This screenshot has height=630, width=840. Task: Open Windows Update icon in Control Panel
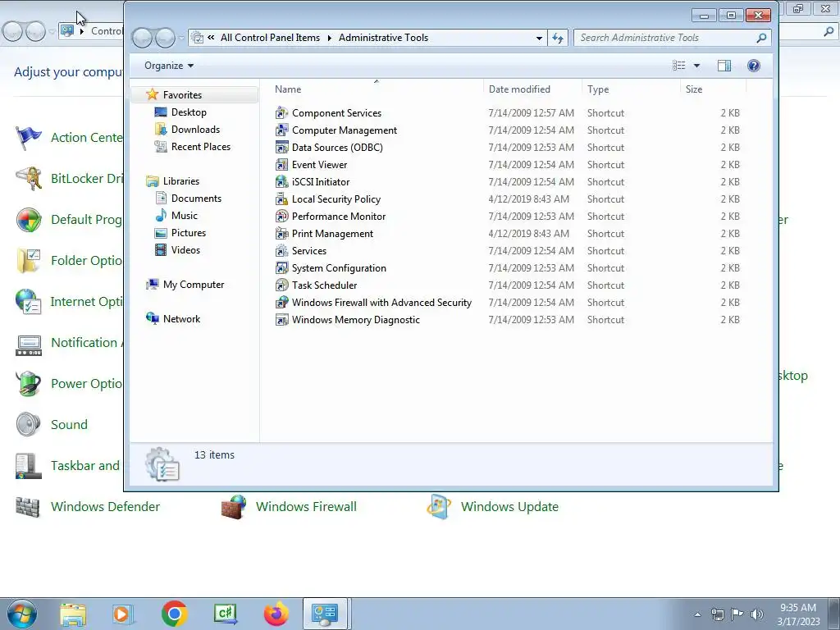click(x=439, y=507)
